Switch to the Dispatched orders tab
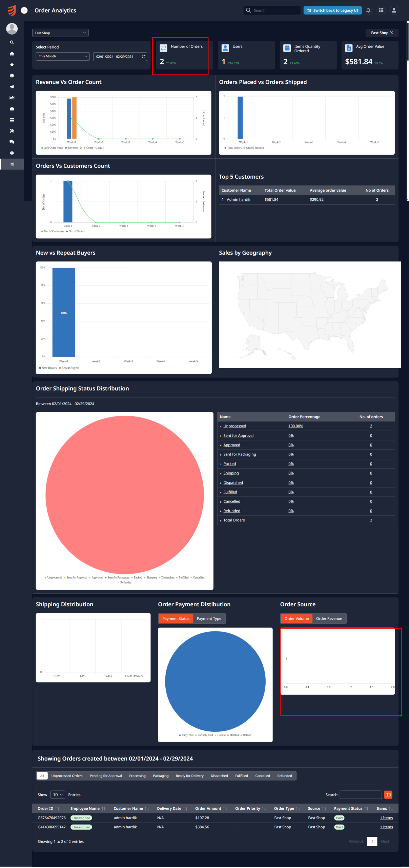 tap(219, 776)
